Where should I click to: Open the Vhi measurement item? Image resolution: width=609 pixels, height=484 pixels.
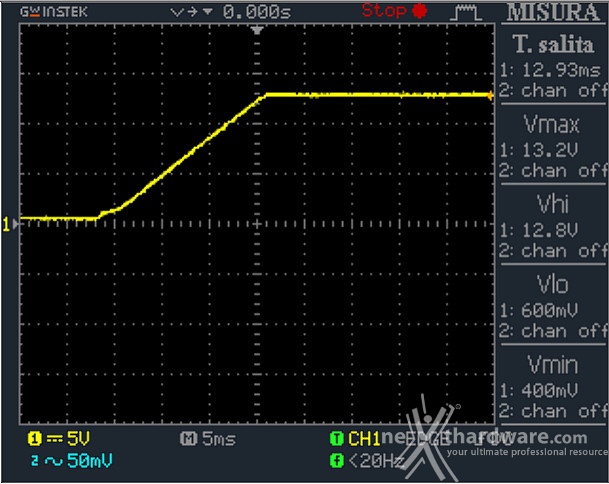tap(553, 204)
